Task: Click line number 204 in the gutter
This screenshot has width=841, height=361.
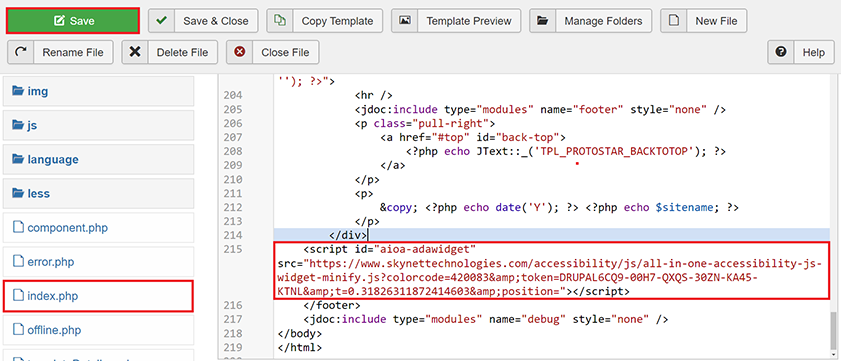Action: (233, 96)
